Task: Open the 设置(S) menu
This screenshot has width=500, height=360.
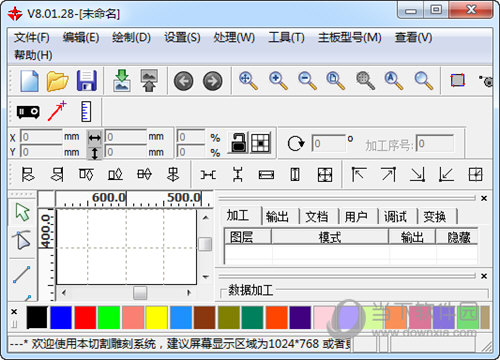Action: click(182, 37)
